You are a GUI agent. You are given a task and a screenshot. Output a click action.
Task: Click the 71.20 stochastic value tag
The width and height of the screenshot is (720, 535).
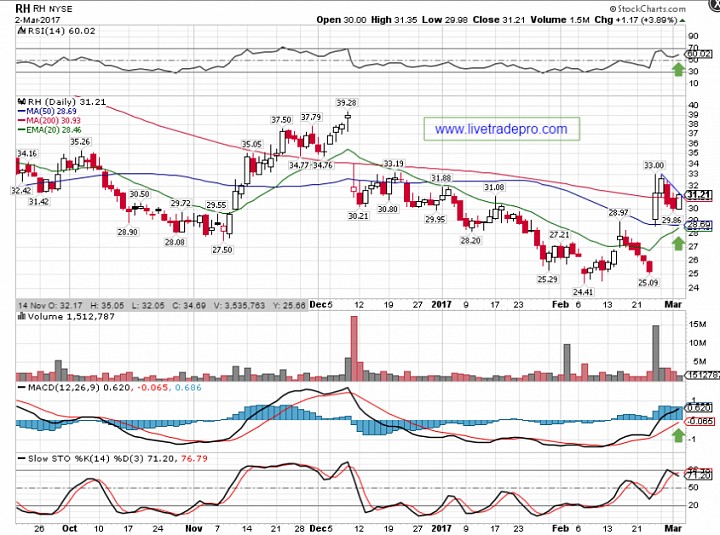(699, 476)
